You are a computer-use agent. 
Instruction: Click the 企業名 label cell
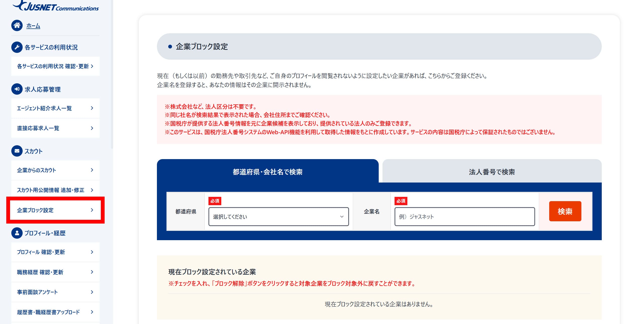[372, 211]
